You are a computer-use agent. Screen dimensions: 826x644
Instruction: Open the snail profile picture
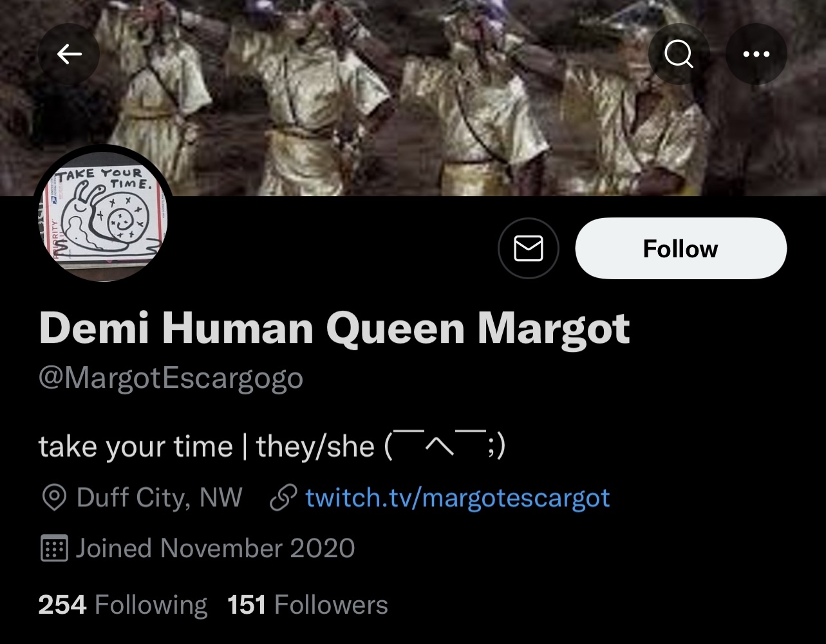(x=104, y=214)
